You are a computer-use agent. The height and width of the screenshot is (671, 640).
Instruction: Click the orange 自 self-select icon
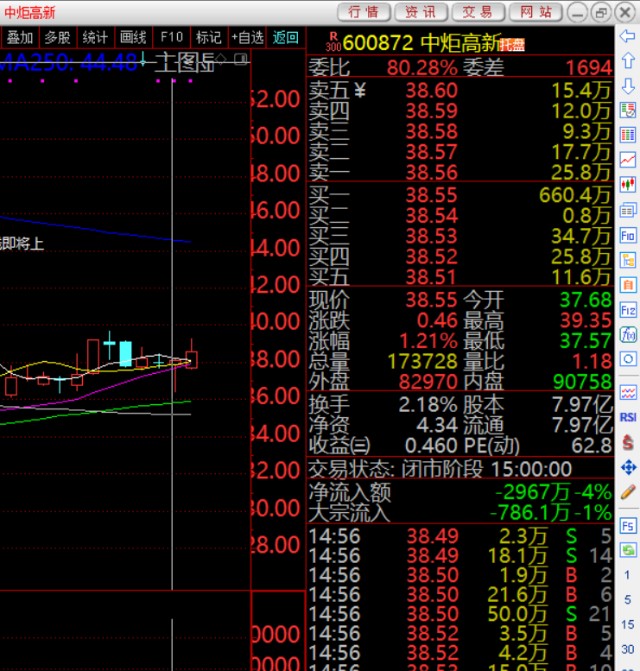click(x=628, y=285)
